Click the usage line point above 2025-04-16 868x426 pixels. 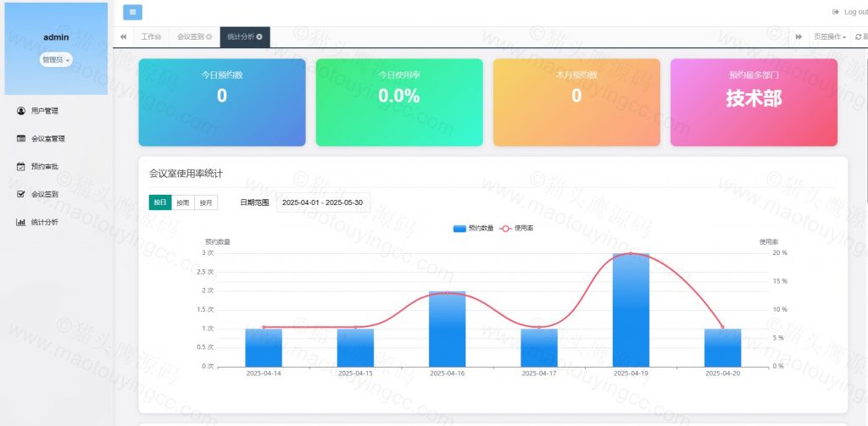pyautogui.click(x=448, y=293)
